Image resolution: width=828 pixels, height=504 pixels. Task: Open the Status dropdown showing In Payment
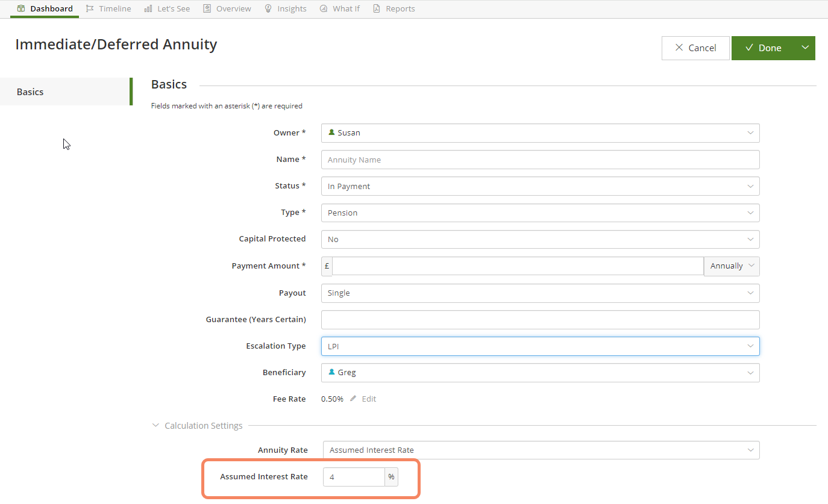pos(541,186)
